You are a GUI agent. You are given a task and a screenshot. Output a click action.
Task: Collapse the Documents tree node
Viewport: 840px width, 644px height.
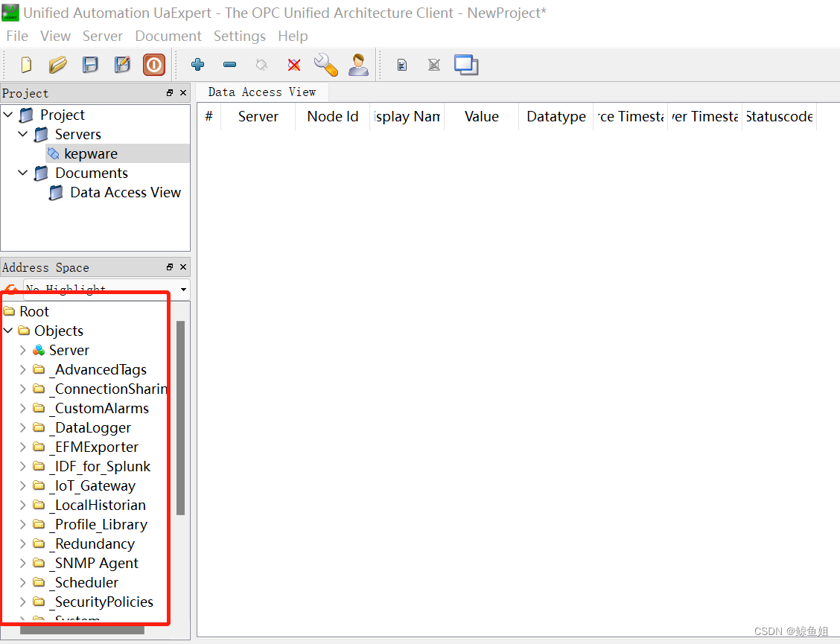pyautogui.click(x=23, y=173)
